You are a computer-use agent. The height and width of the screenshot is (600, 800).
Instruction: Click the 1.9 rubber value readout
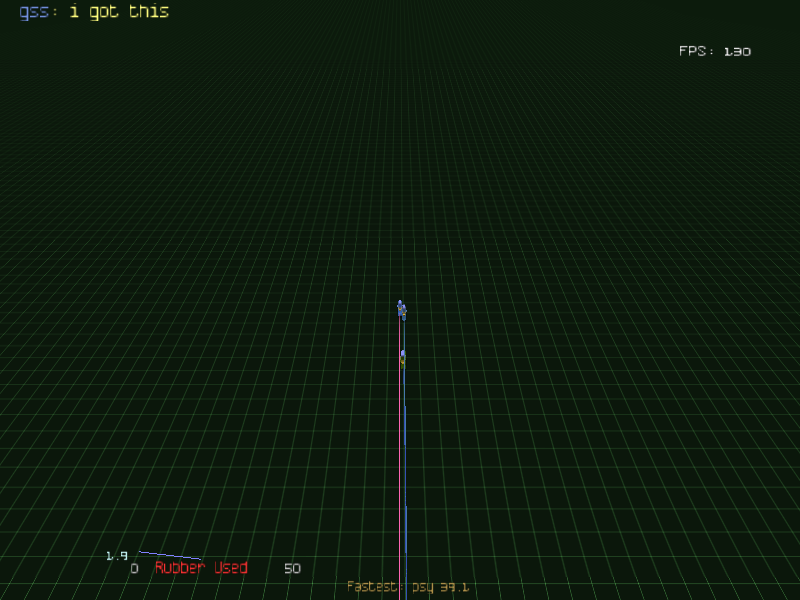(x=117, y=555)
